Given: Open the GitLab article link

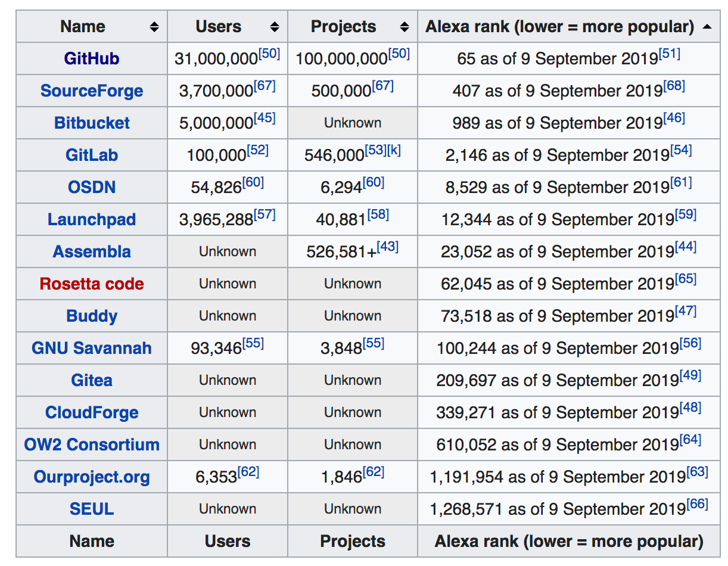Looking at the screenshot, I should 92,155.
